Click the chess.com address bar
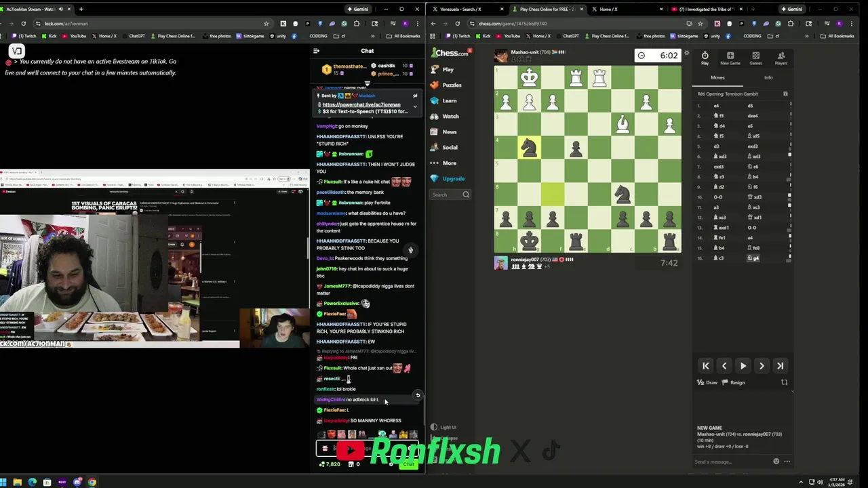868x488 pixels. [576, 23]
